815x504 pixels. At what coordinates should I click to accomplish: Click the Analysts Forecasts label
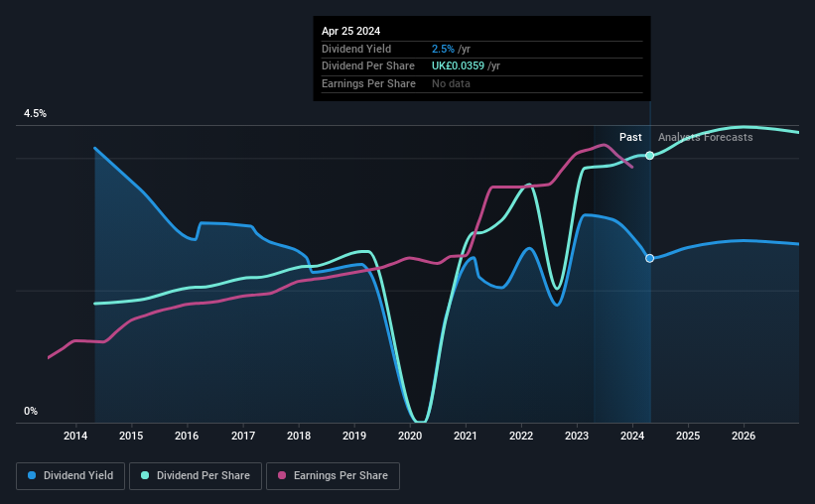pyautogui.click(x=706, y=137)
